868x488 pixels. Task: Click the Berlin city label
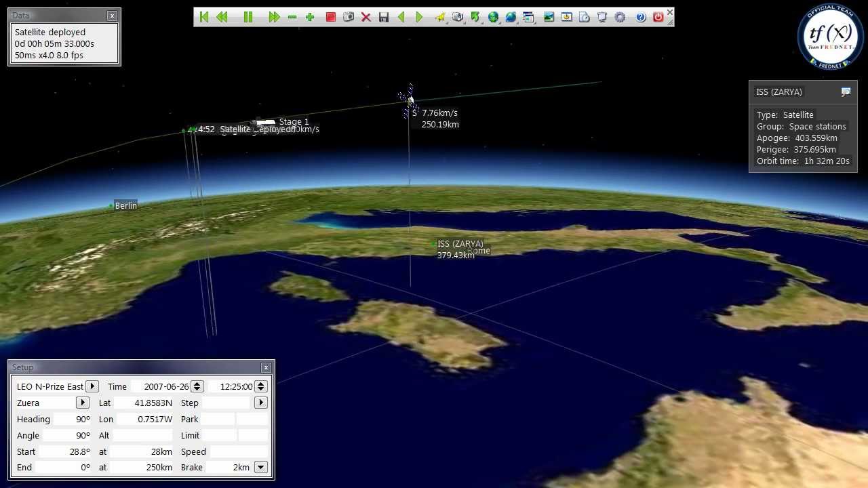(126, 205)
